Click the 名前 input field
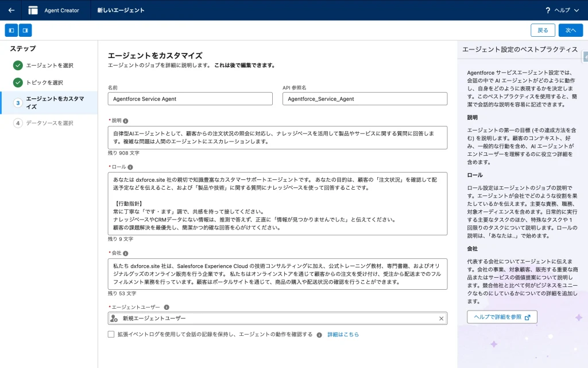 190,99
